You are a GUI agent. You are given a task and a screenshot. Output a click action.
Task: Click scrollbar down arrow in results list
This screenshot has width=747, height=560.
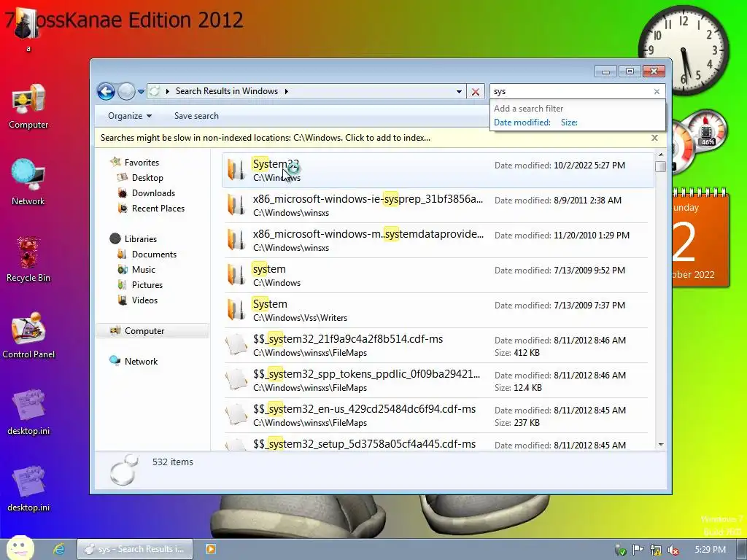click(660, 444)
